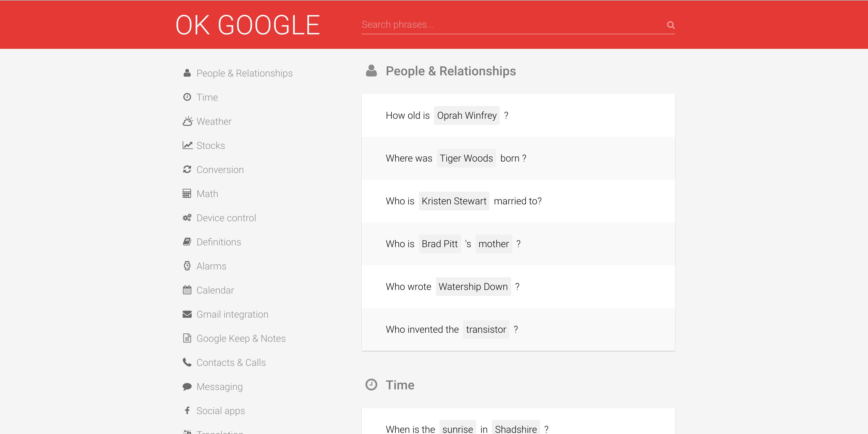Image resolution: width=868 pixels, height=434 pixels.
Task: Open Google Keep & Notes section
Action: 241,338
